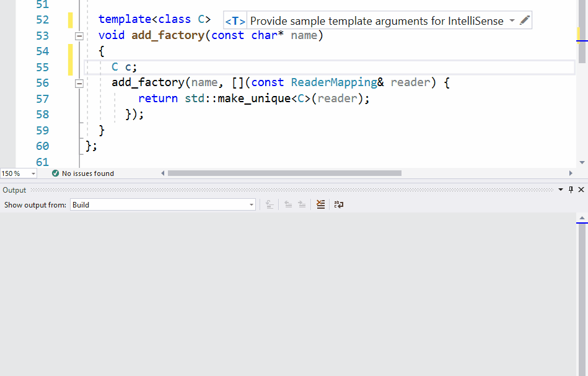Click Find Message in Code icon
588x376 pixels.
point(270,204)
